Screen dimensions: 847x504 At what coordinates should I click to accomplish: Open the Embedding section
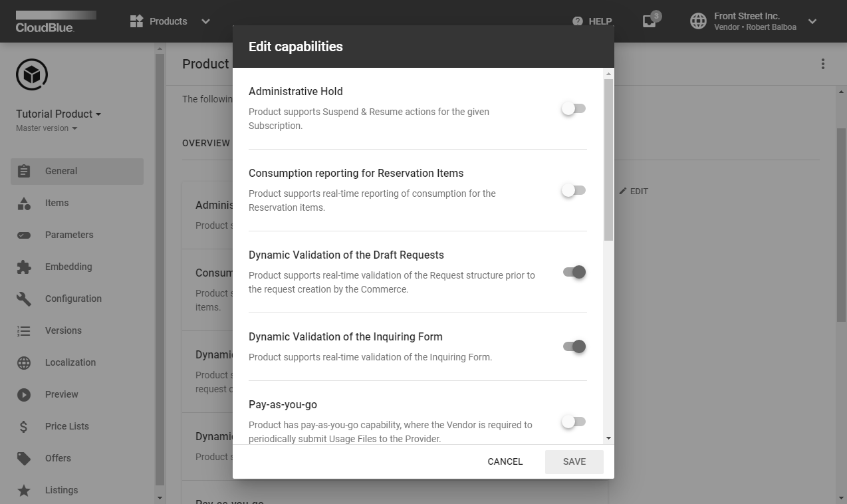pyautogui.click(x=68, y=267)
